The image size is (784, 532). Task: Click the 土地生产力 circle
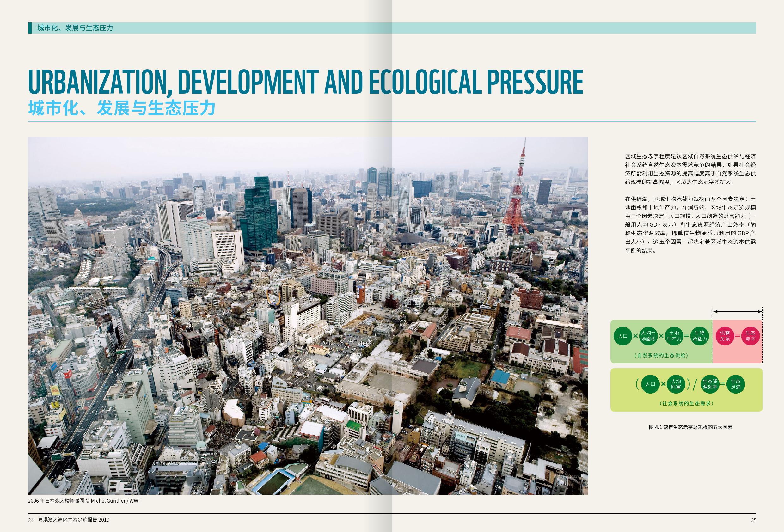click(x=674, y=336)
